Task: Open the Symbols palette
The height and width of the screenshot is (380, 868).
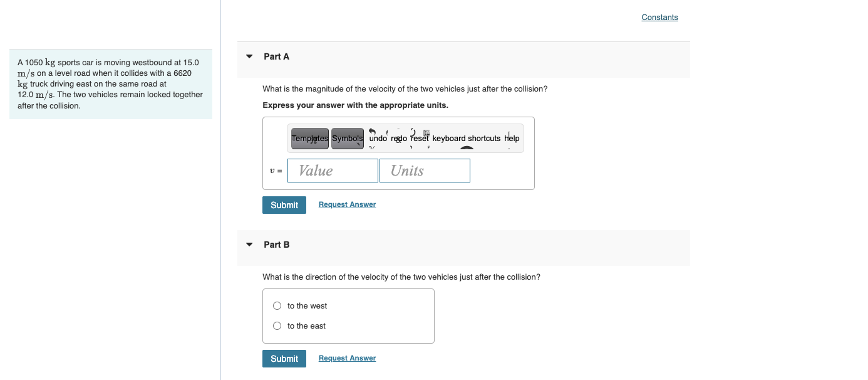Action: click(x=347, y=139)
